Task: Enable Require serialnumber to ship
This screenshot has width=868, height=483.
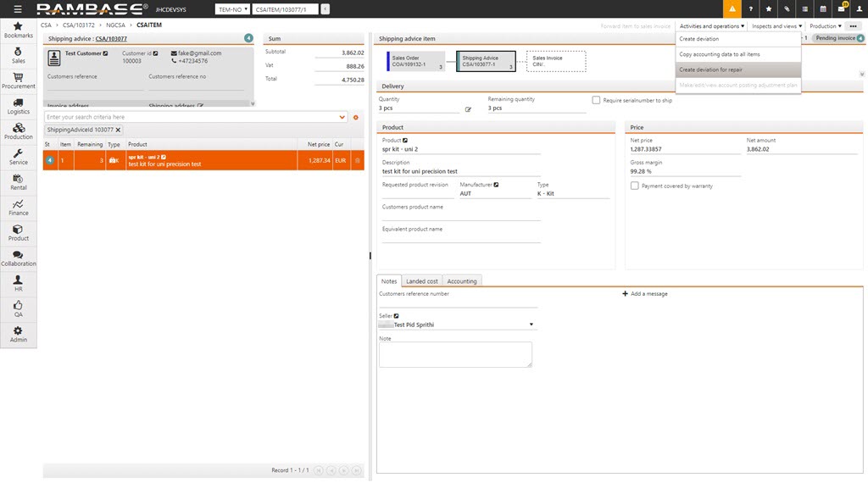Action: pos(597,100)
